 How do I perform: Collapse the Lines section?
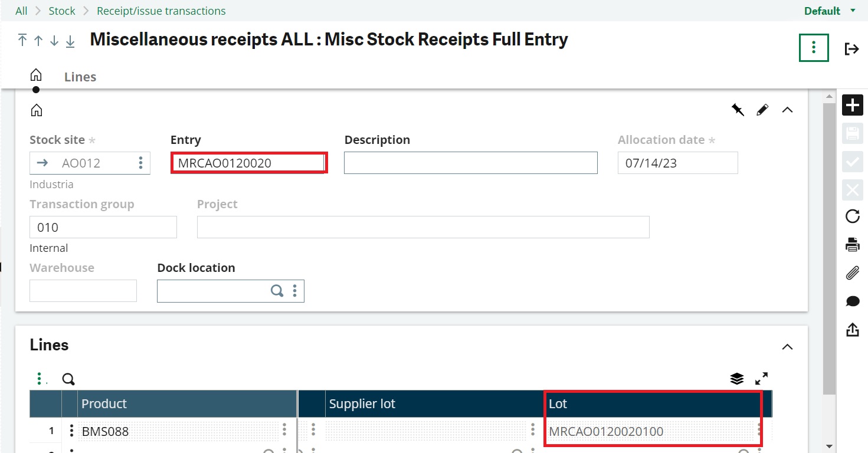coord(787,347)
